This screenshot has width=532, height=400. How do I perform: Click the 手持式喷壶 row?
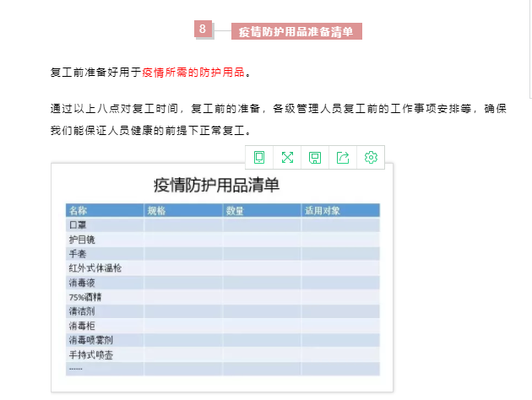(x=223, y=355)
